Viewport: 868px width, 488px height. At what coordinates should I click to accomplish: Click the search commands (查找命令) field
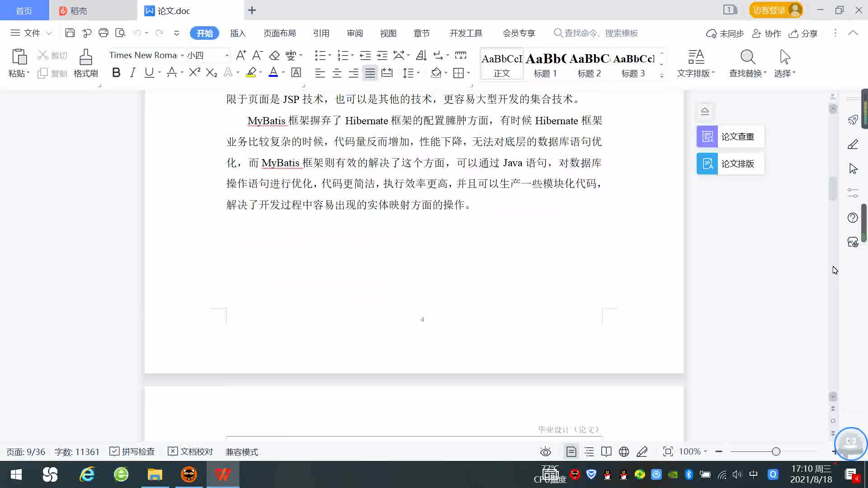click(600, 33)
